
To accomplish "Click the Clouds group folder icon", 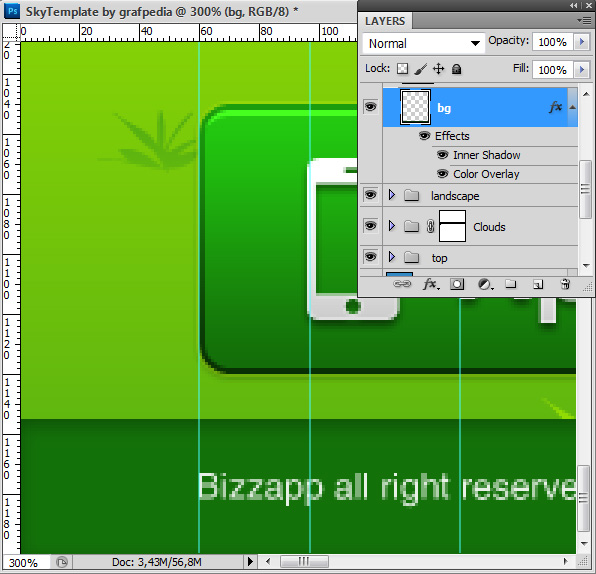I will click(x=411, y=226).
